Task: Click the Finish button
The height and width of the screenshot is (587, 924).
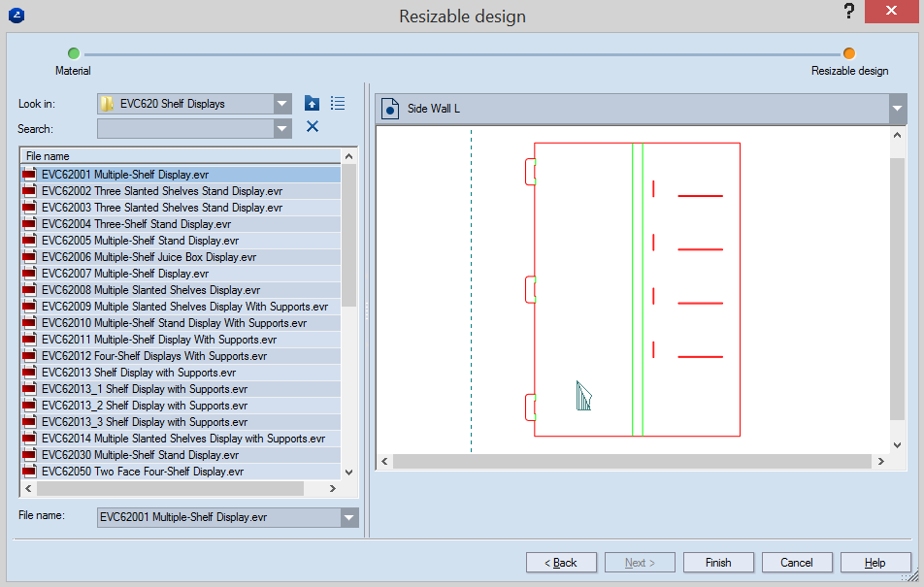Action: pyautogui.click(x=718, y=562)
